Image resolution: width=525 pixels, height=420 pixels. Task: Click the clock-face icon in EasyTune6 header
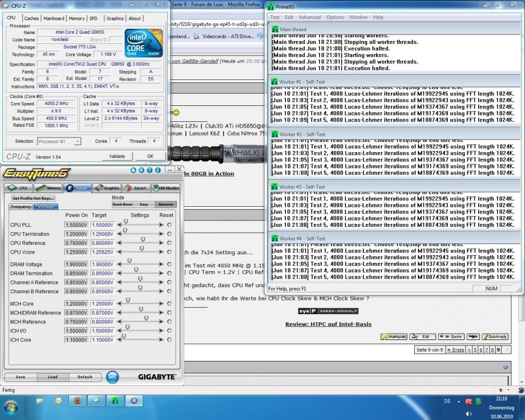[141, 170]
